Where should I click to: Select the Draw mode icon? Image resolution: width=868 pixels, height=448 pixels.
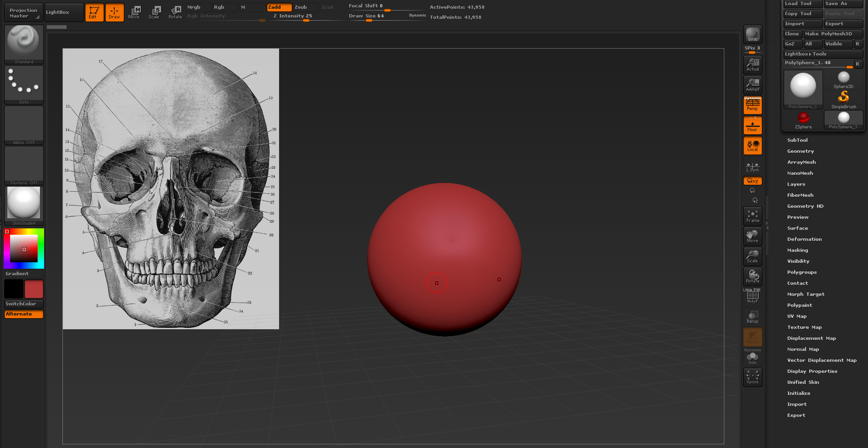point(114,12)
